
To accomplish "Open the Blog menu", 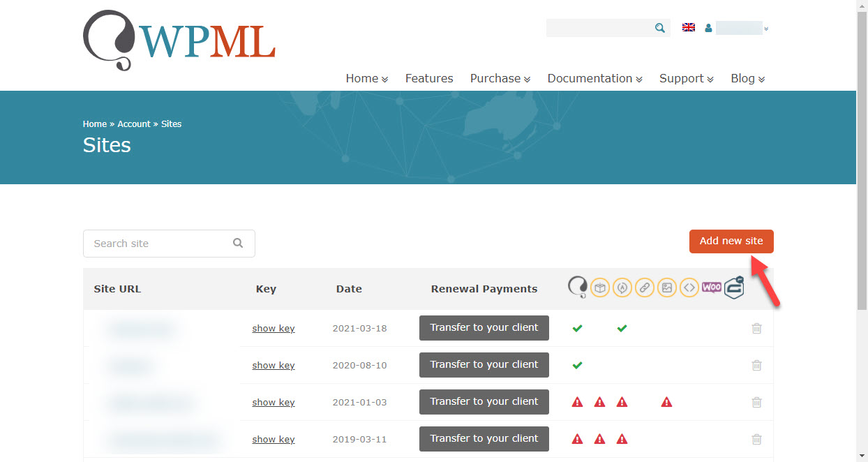I will (x=748, y=78).
